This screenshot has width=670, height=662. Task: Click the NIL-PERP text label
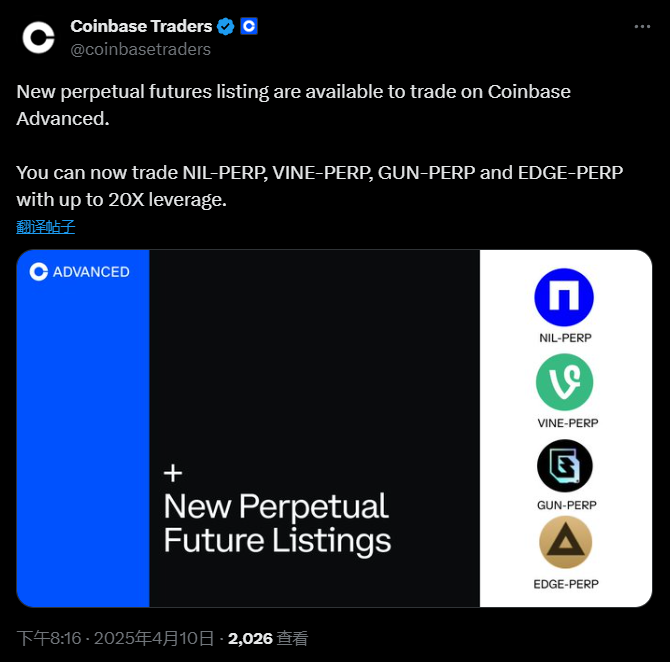565,338
